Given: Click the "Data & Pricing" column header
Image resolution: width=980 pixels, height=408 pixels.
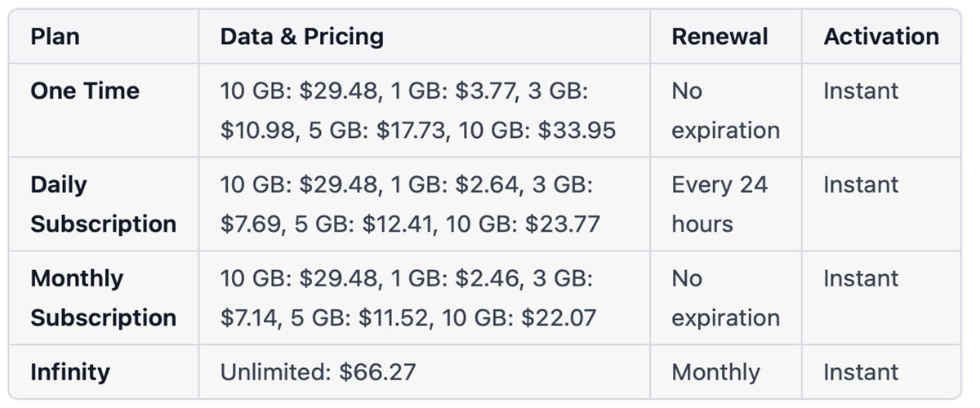Looking at the screenshot, I should [301, 37].
